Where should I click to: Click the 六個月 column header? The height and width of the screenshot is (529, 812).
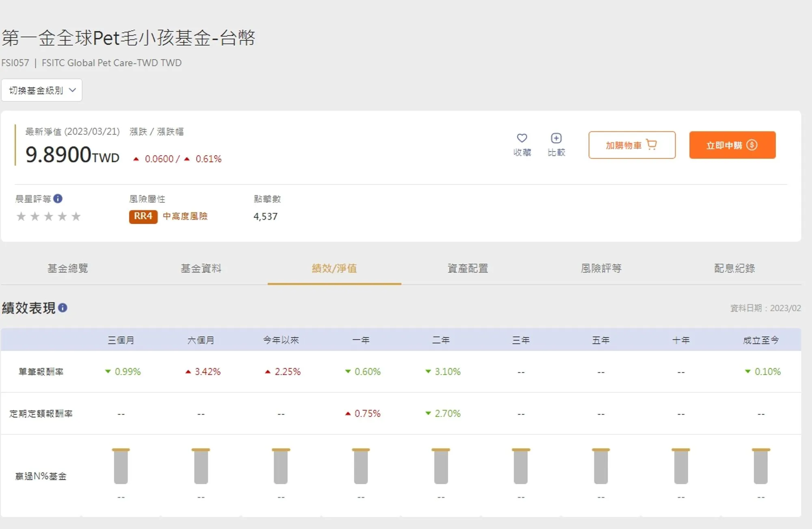(x=201, y=340)
